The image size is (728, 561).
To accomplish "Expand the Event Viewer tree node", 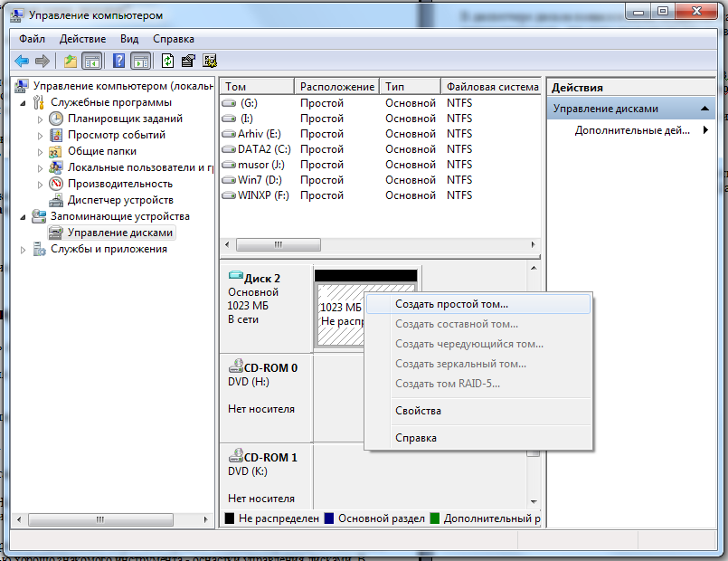I will [40, 136].
